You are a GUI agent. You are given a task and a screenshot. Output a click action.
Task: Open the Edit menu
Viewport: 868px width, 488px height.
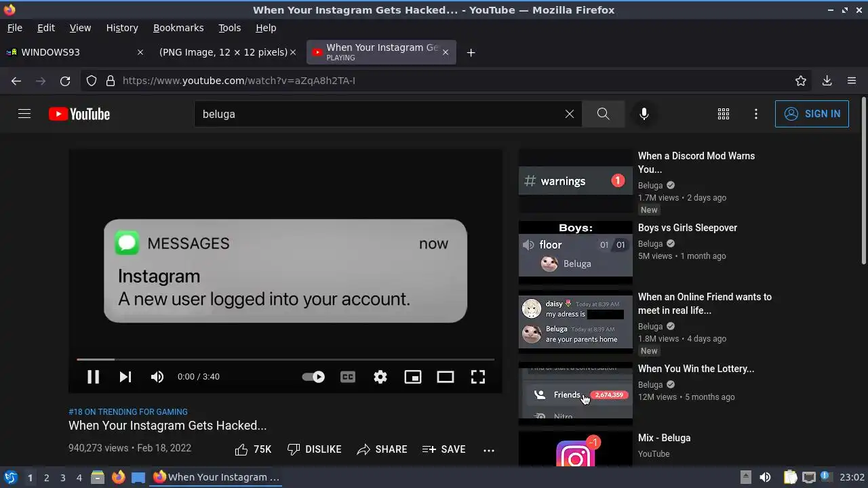click(x=46, y=28)
